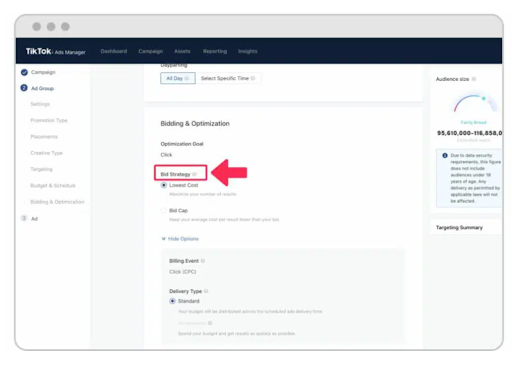The width and height of the screenshot is (512, 368).
Task: Click the Audience size help icon
Action: 474,79
